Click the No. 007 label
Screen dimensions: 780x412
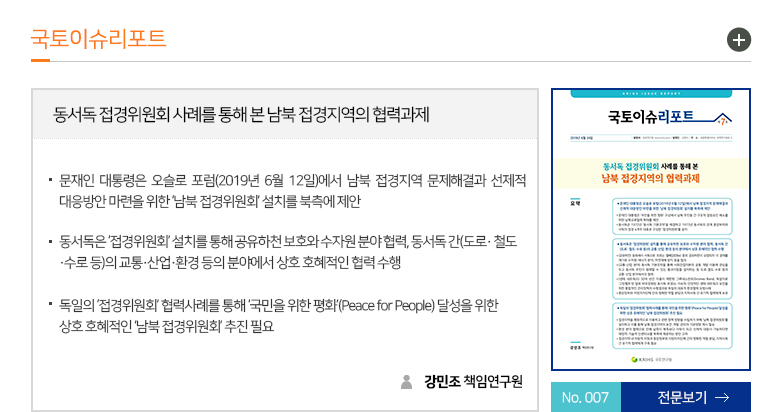(585, 397)
